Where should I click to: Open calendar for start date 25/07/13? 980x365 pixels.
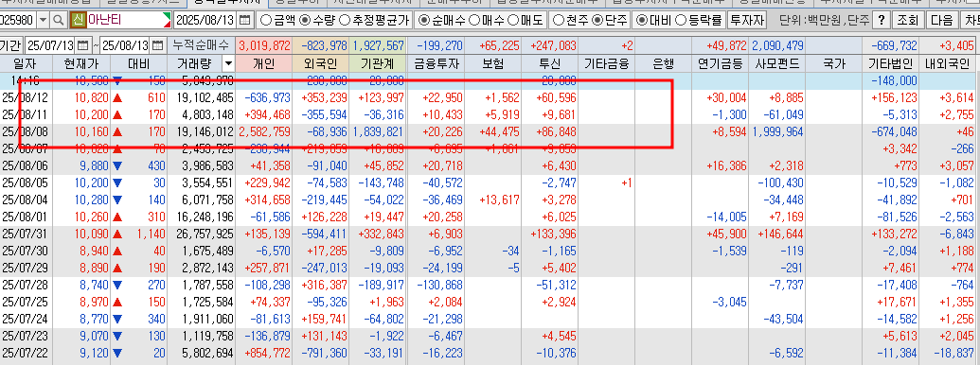click(83, 45)
